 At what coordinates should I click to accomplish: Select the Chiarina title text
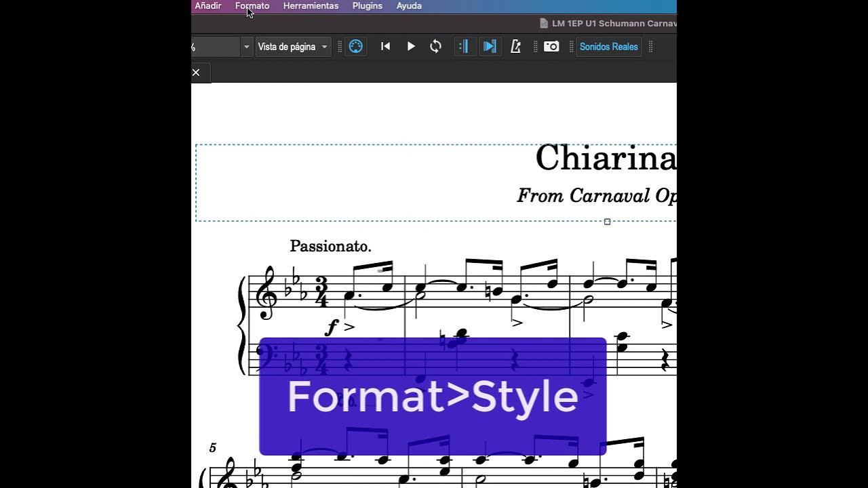[x=606, y=159]
